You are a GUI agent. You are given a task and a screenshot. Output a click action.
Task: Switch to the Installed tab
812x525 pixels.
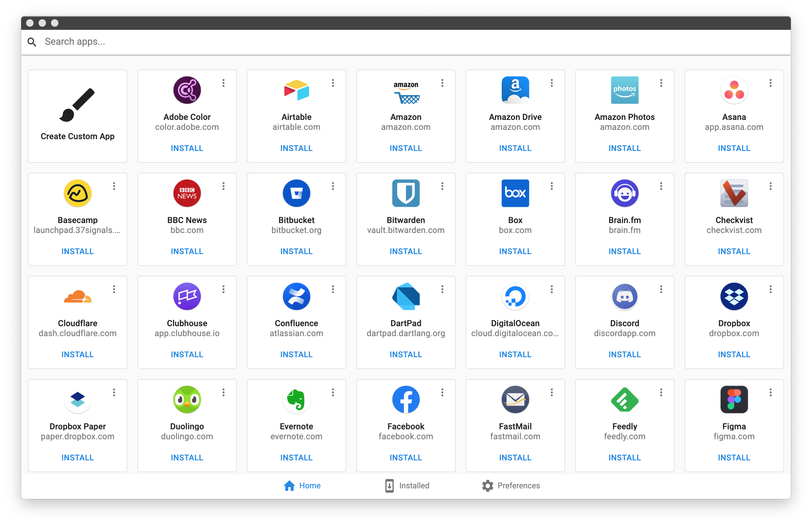(407, 486)
